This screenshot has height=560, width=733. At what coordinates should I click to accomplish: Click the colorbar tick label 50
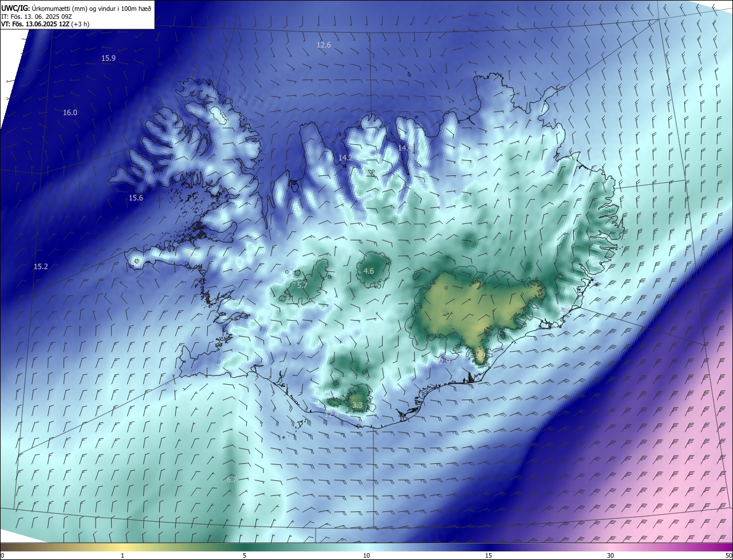click(x=728, y=556)
